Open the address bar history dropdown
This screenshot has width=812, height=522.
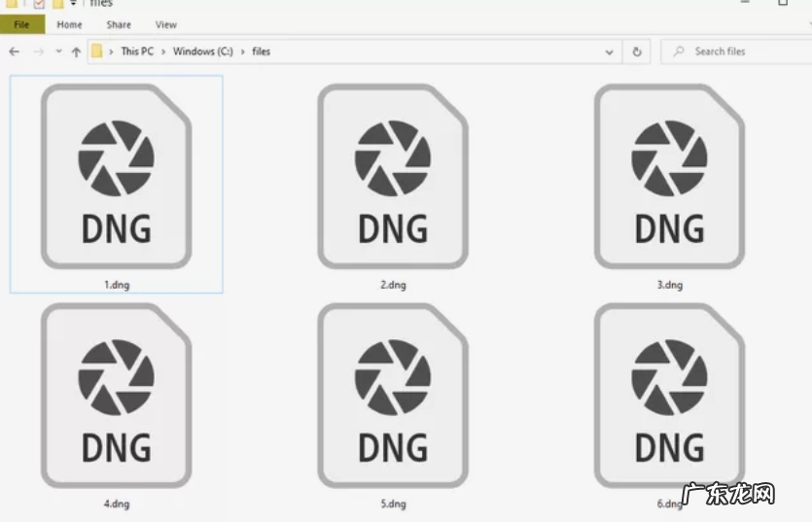pyautogui.click(x=610, y=52)
